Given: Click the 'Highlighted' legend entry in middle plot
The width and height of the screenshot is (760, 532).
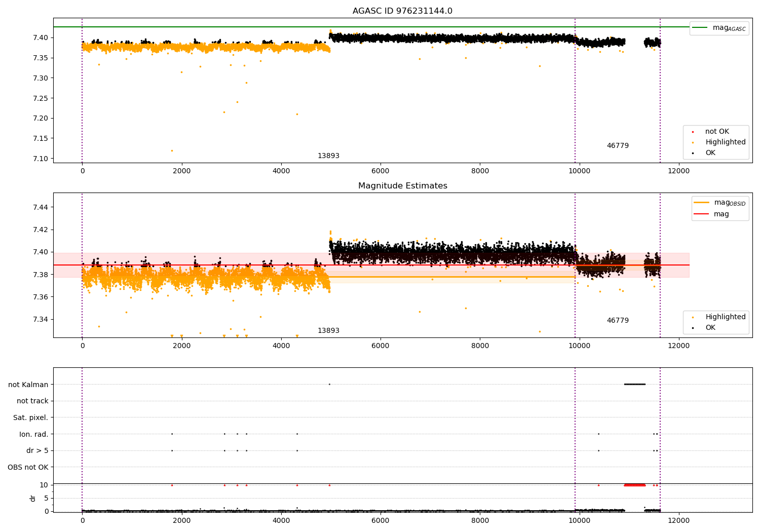Looking at the screenshot, I should click(726, 317).
